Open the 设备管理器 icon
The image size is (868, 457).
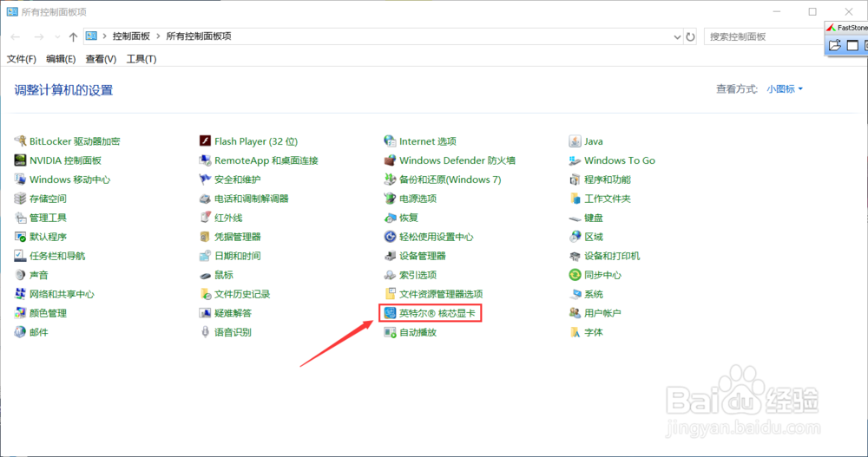coord(391,256)
